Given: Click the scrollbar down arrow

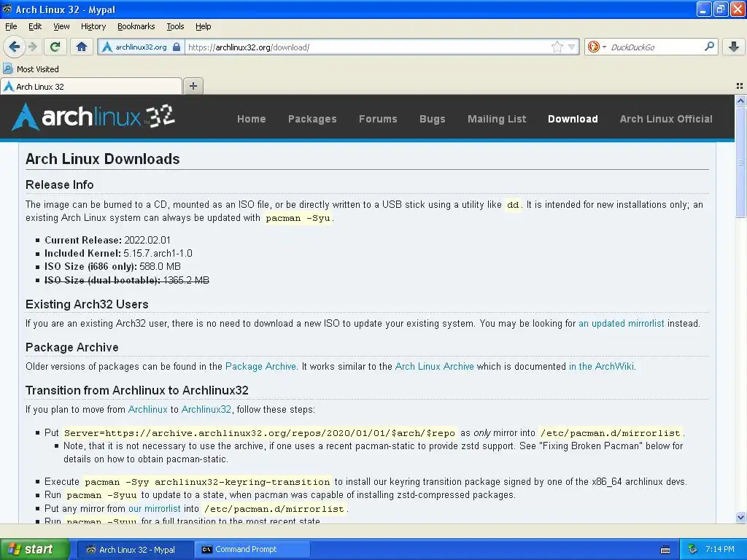Looking at the screenshot, I should 740,517.
